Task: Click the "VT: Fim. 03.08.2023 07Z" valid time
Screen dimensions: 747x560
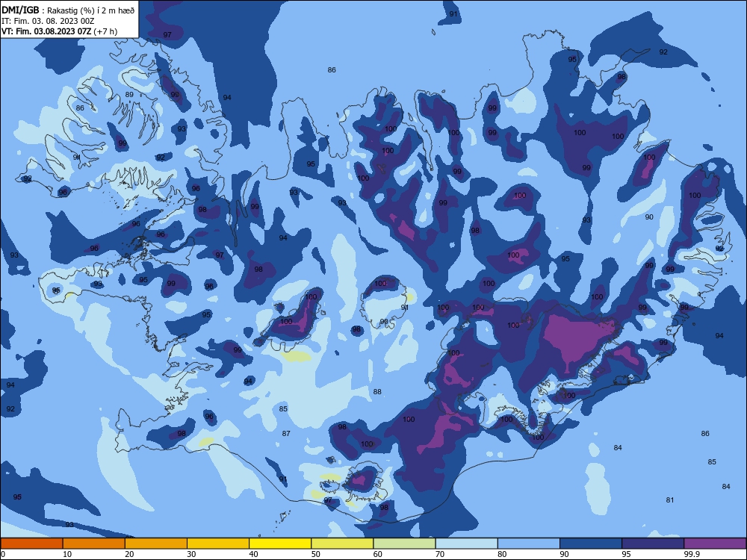Action: click(x=46, y=31)
